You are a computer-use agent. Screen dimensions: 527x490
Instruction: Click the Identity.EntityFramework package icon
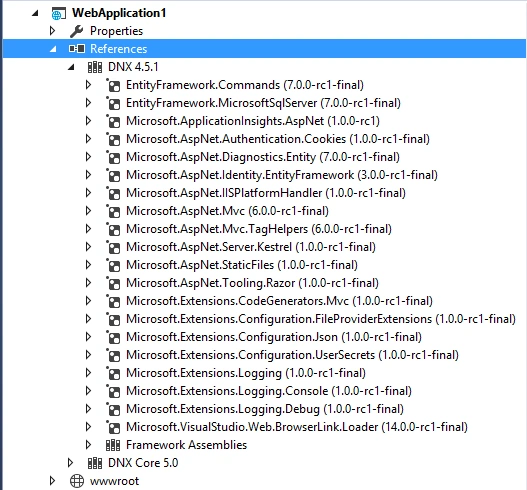[x=113, y=175]
